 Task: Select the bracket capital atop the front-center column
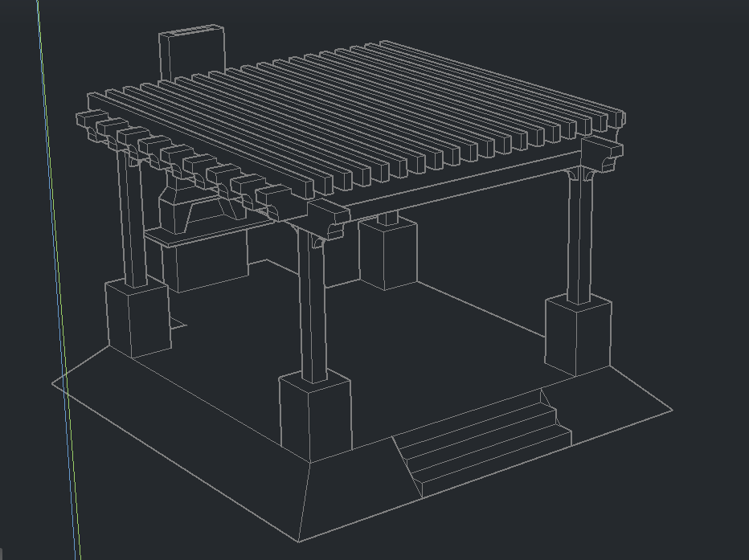(325, 227)
